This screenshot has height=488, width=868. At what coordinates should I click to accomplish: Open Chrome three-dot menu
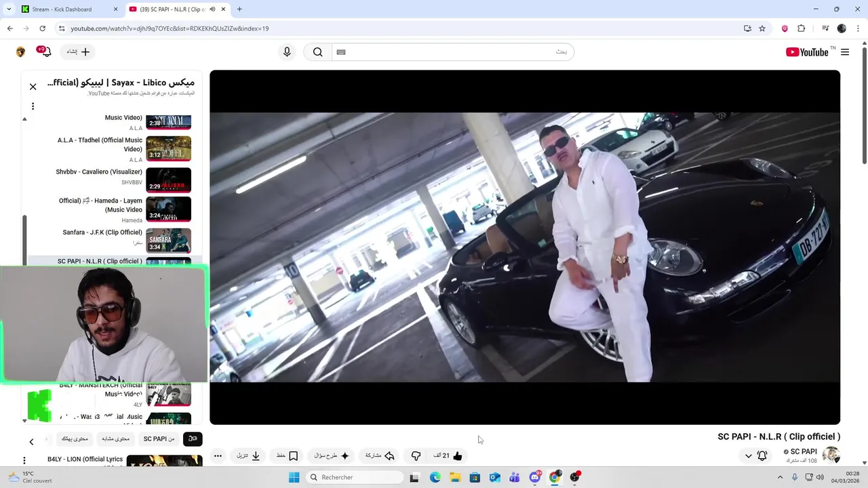(x=858, y=28)
